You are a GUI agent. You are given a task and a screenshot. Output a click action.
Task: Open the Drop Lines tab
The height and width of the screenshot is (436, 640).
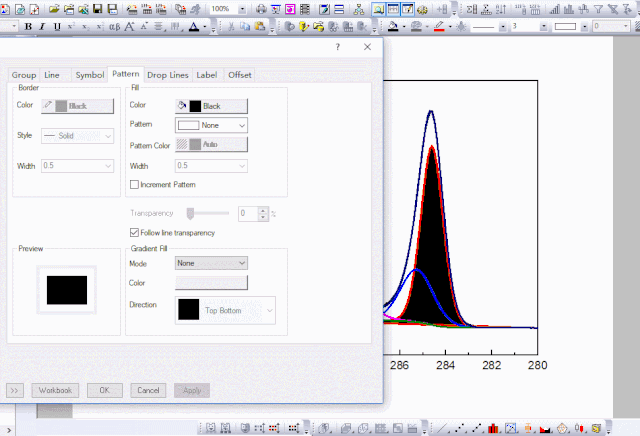pyautogui.click(x=167, y=75)
